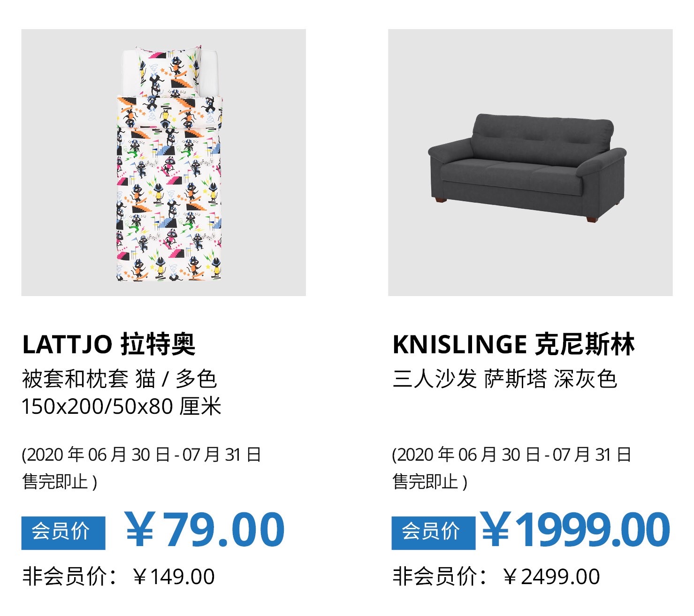Click the yen symbol before 1999.00
The height and width of the screenshot is (616, 694).
tap(496, 530)
